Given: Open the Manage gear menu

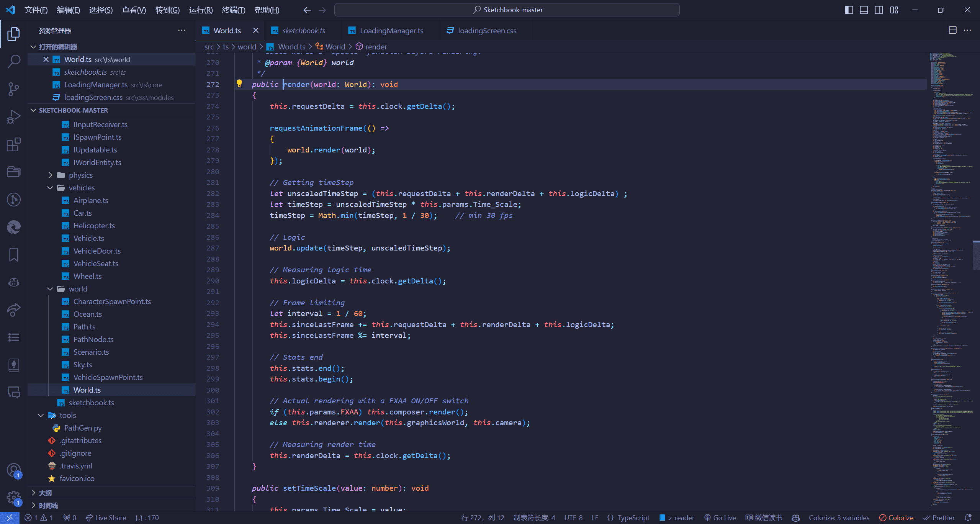Looking at the screenshot, I should pos(14,498).
